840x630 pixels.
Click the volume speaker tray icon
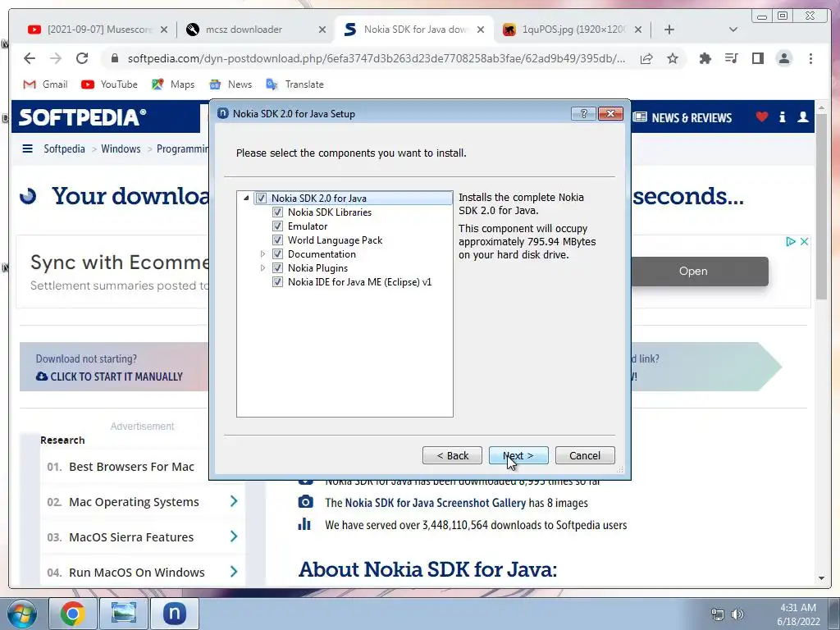pos(737,614)
